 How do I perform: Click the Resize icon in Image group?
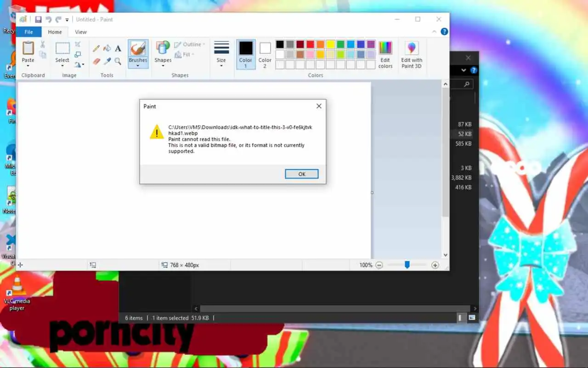click(x=78, y=54)
